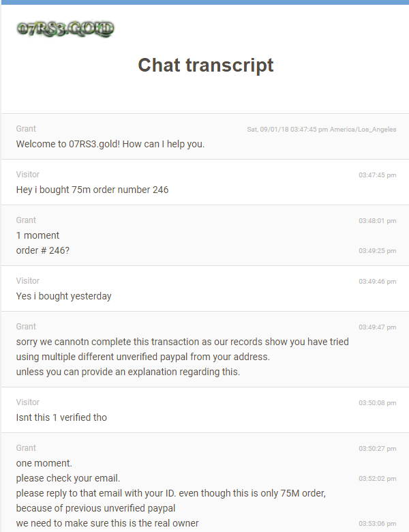Click line 'we need to make sure this is the real owner'

(x=107, y=523)
